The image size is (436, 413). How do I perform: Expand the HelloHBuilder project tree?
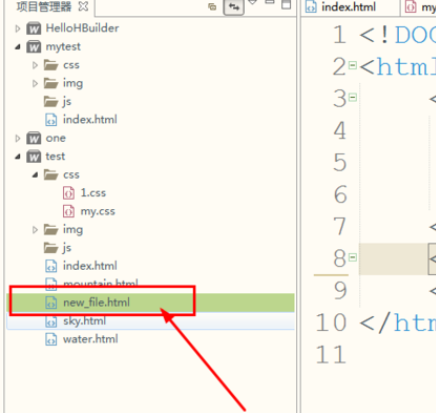tap(17, 29)
